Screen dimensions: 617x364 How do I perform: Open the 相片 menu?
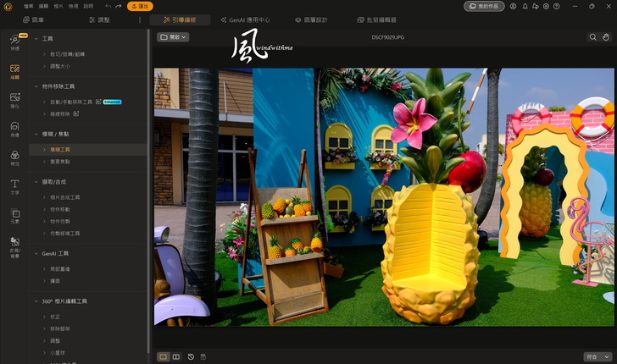click(58, 6)
